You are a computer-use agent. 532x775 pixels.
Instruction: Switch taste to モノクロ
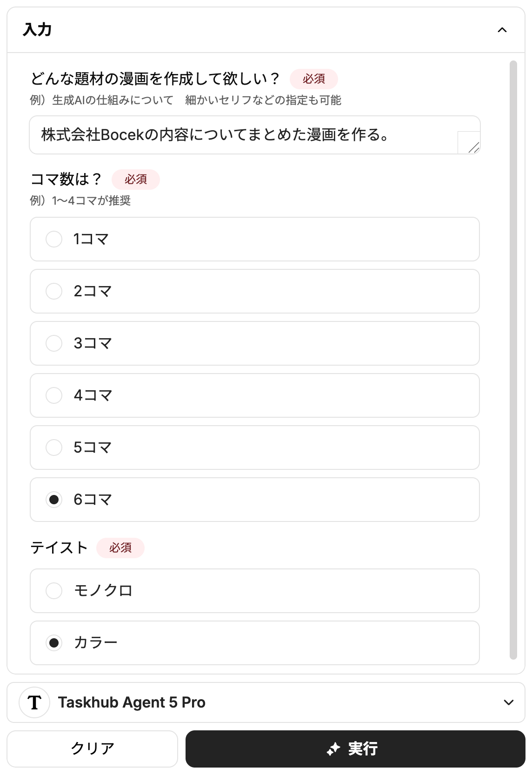click(x=54, y=591)
